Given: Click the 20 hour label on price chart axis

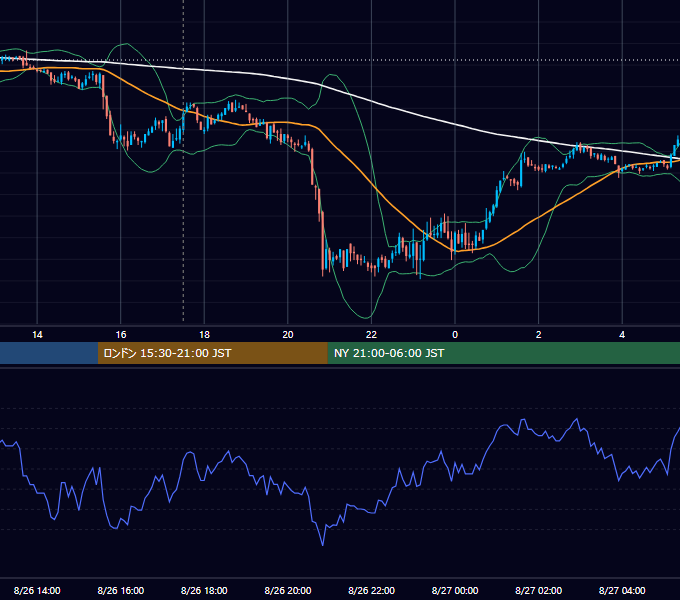Looking at the screenshot, I should pyautogui.click(x=288, y=335).
